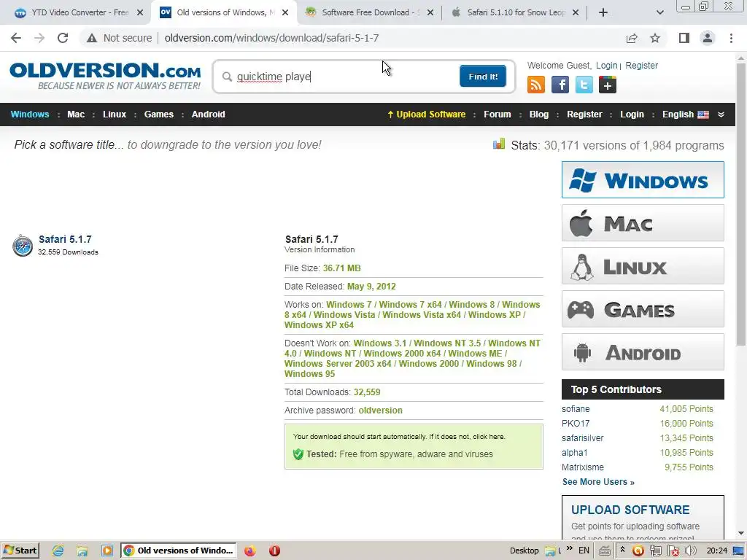Click contributor Matrixisme
Image resolution: width=747 pixels, height=560 pixels.
(x=583, y=467)
